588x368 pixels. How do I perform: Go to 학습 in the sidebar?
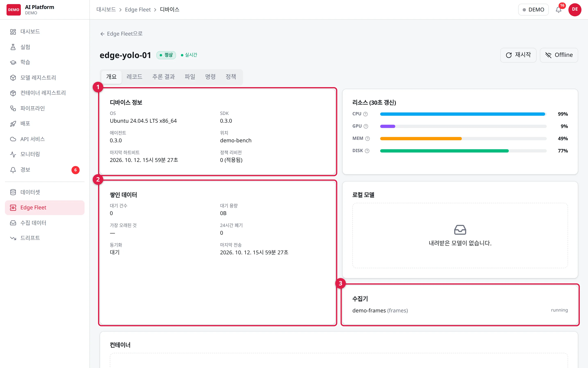click(45, 62)
